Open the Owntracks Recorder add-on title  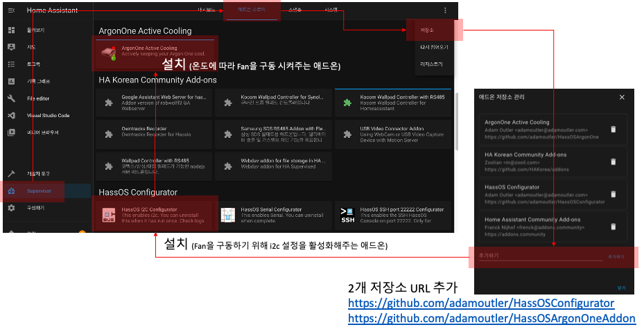click(143, 128)
